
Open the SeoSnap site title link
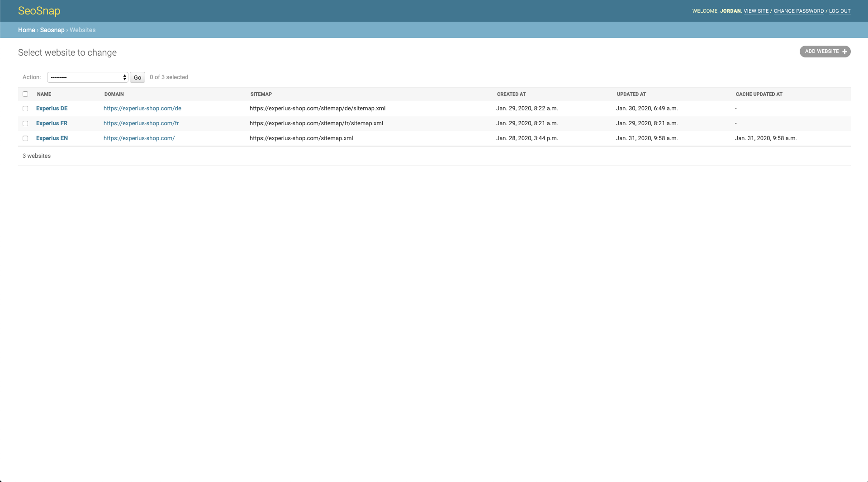[39, 11]
